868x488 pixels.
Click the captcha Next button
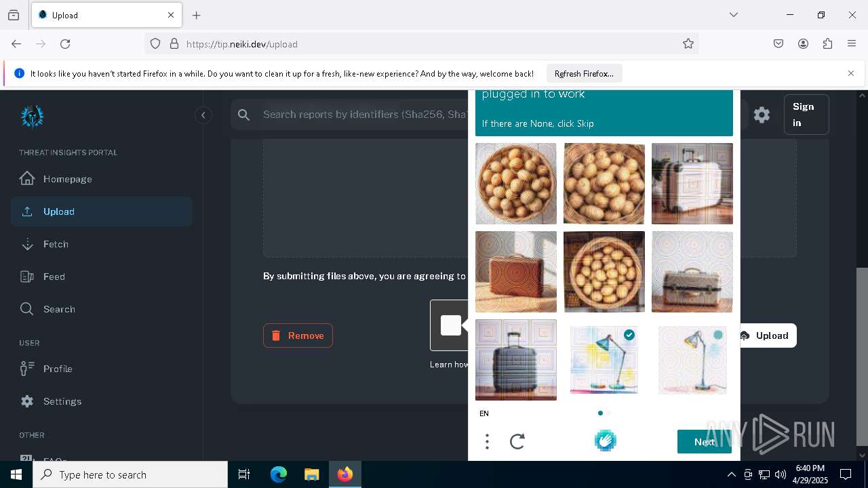click(x=705, y=442)
